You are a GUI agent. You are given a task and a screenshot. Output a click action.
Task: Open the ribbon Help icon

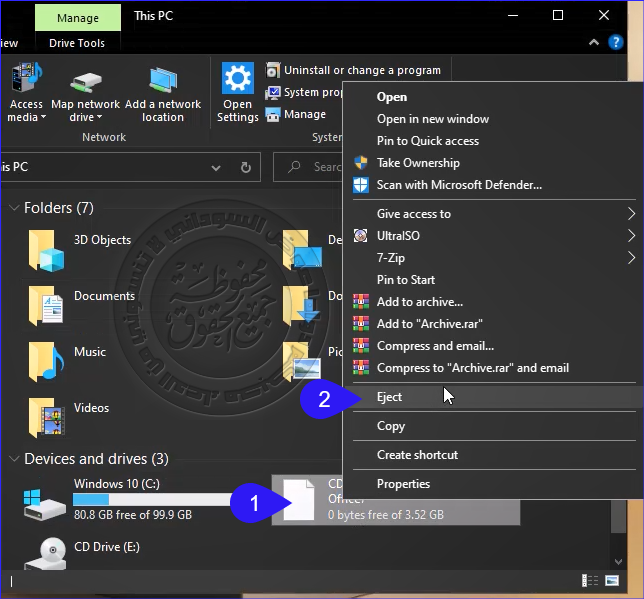[x=616, y=42]
